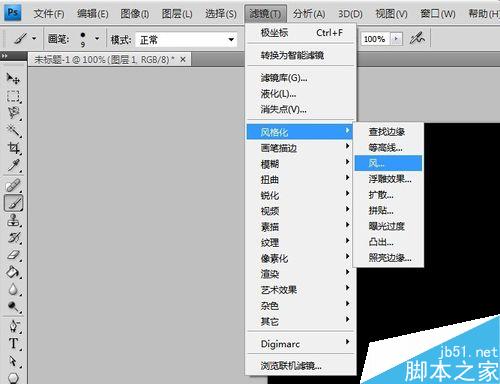
Task: Choose 浮雕效果... emboss filter
Action: coord(388,179)
